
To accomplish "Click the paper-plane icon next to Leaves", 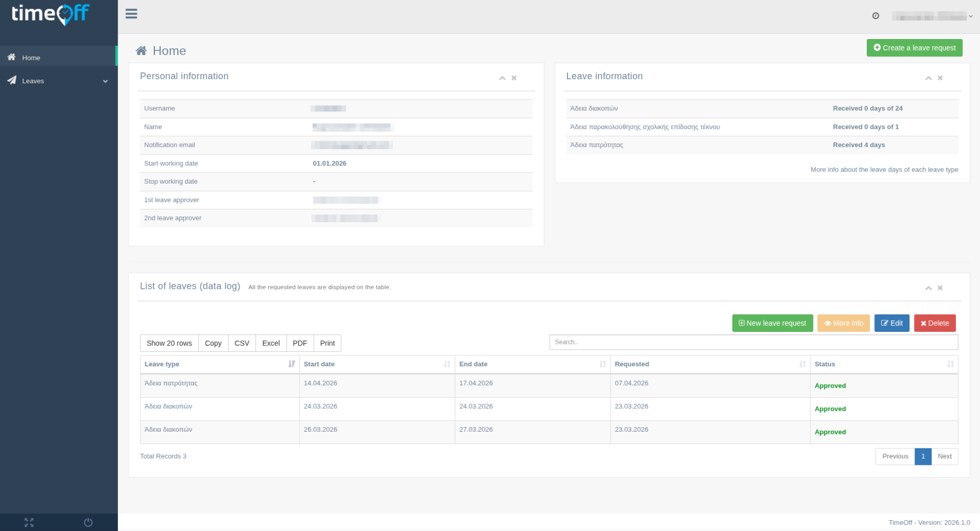I will tap(11, 80).
